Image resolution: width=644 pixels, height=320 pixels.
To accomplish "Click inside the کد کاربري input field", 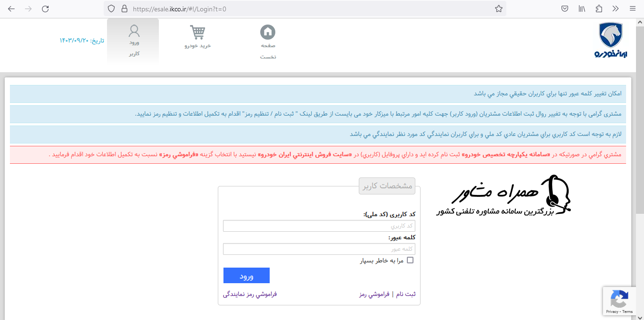I will 319,226.
